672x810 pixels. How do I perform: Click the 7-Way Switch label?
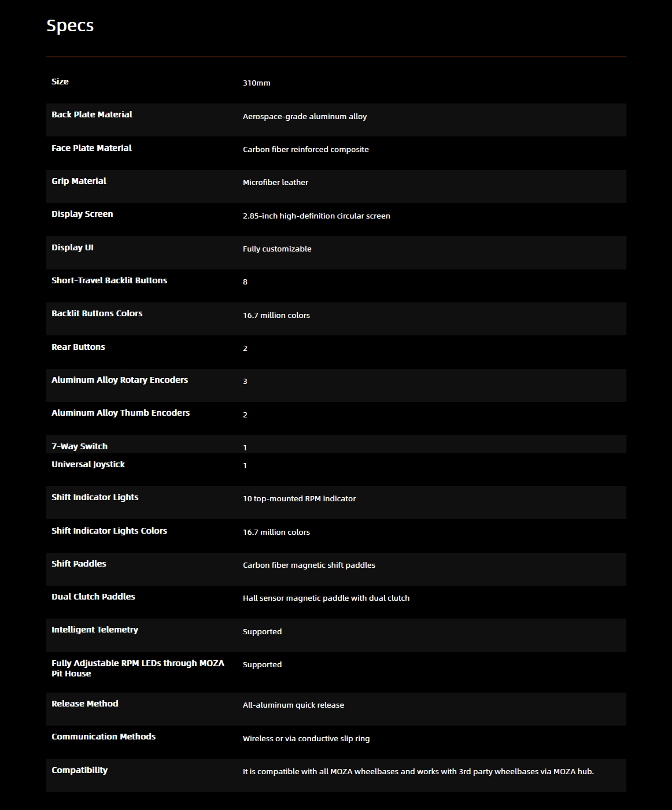(x=79, y=446)
